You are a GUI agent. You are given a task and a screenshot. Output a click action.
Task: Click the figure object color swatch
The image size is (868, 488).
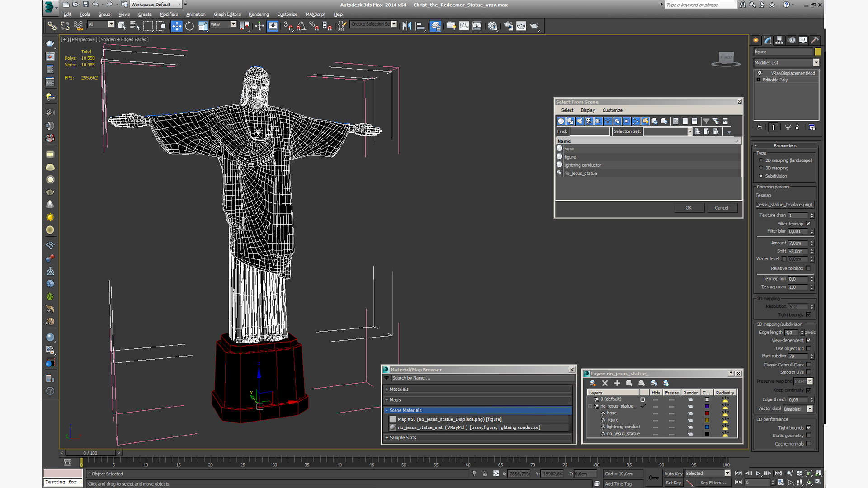tap(818, 52)
